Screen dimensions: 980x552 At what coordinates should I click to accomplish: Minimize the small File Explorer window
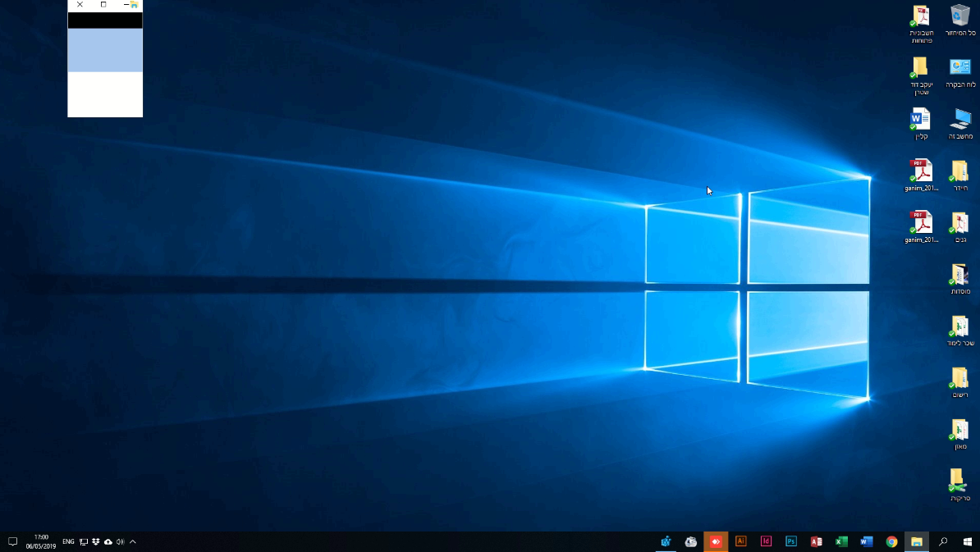pyautogui.click(x=126, y=4)
